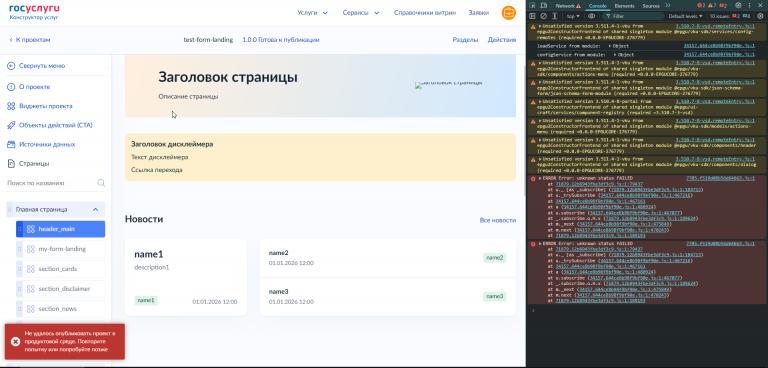Select the header_main tree item

pyautogui.click(x=60, y=229)
